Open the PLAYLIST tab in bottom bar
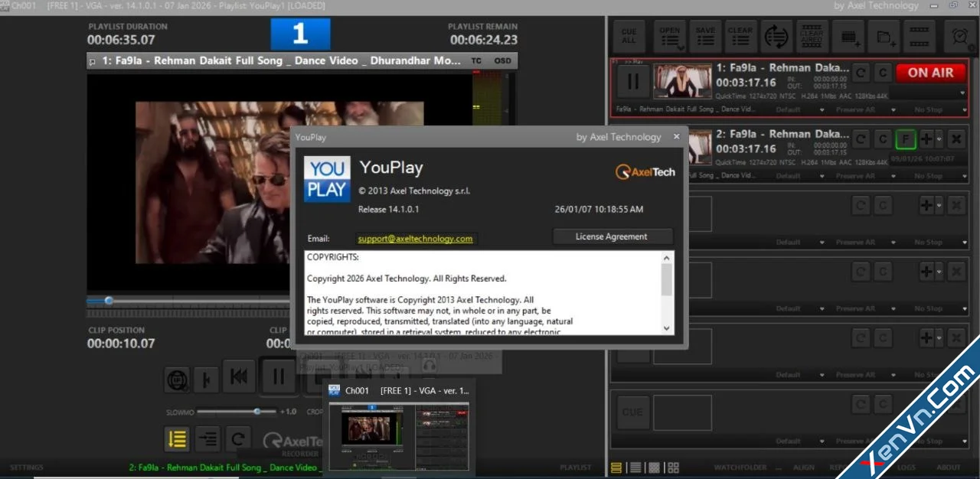Viewport: 980px width, 479px height. 576,468
